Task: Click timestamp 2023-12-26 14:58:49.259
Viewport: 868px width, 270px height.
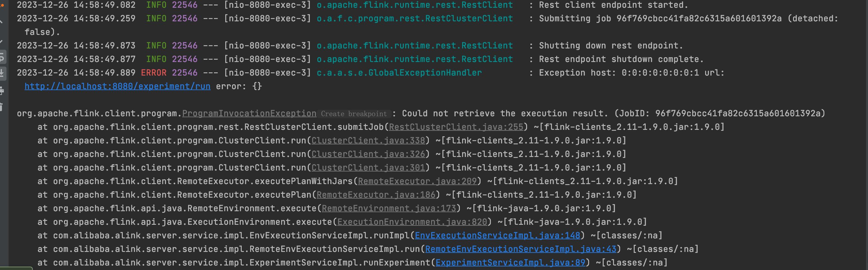Action: 76,18
